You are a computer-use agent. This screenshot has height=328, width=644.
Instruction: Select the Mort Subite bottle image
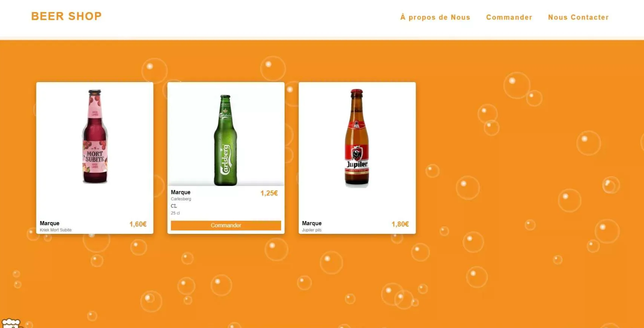(x=95, y=136)
